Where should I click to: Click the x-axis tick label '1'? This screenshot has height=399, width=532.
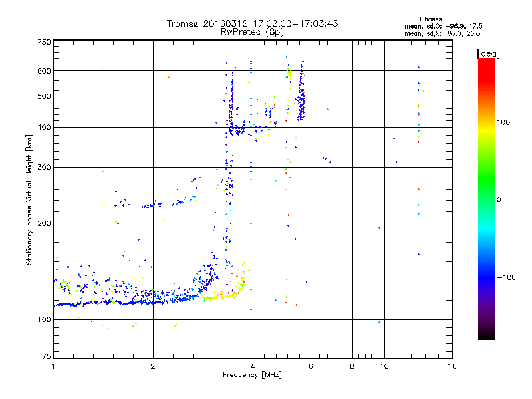click(53, 366)
